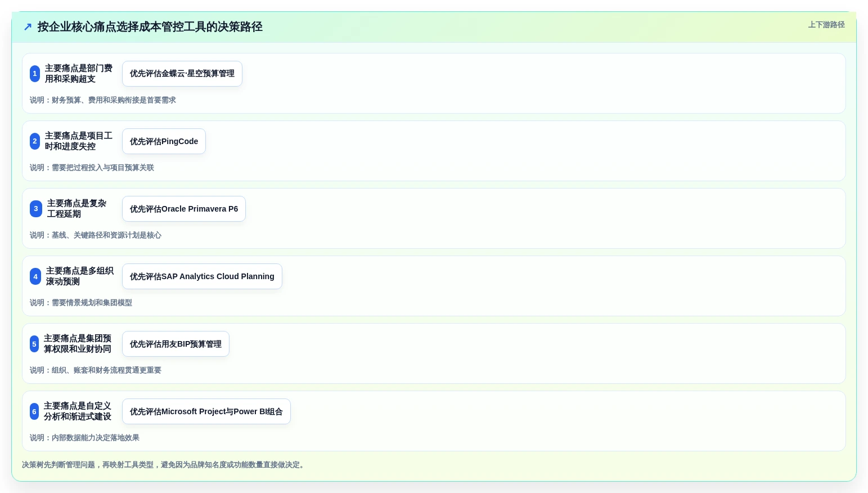The image size is (868, 493).
Task: Click 优先评估Microsoft Project与Power BI组合 chip
Action: (x=206, y=411)
